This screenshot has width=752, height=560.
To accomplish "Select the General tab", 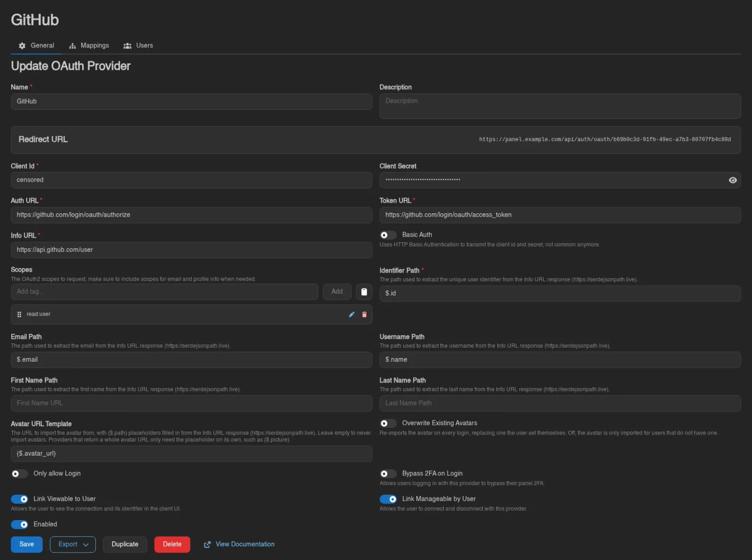I will coord(36,46).
